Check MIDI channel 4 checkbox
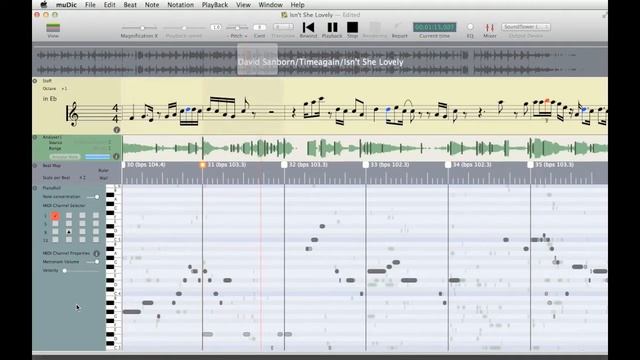 coord(96,216)
